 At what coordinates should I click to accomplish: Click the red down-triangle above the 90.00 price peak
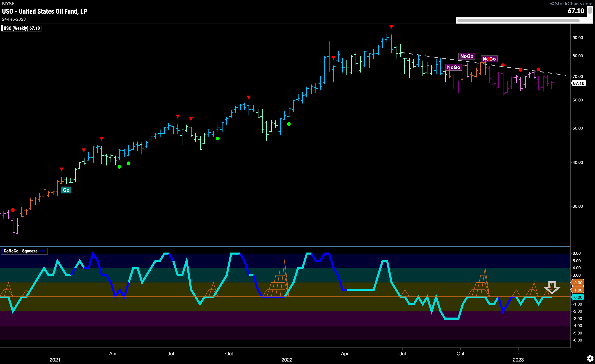click(391, 27)
